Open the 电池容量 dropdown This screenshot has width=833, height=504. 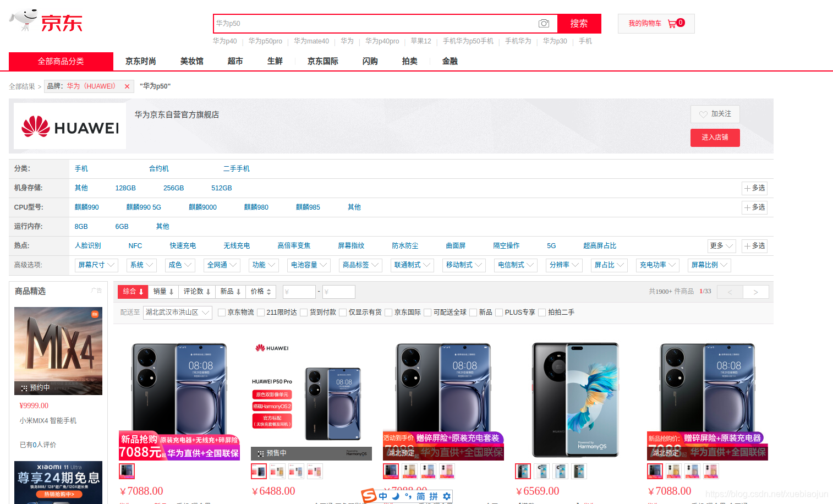click(309, 265)
